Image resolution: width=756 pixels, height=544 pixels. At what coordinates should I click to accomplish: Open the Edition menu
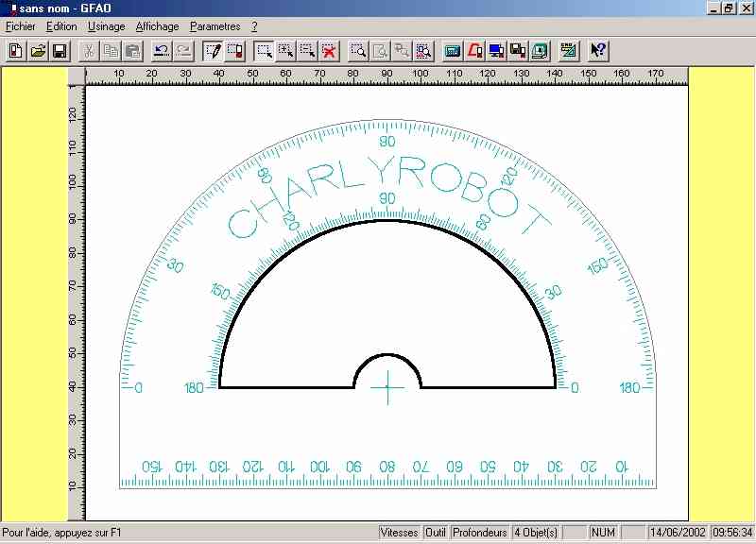pyautogui.click(x=61, y=26)
